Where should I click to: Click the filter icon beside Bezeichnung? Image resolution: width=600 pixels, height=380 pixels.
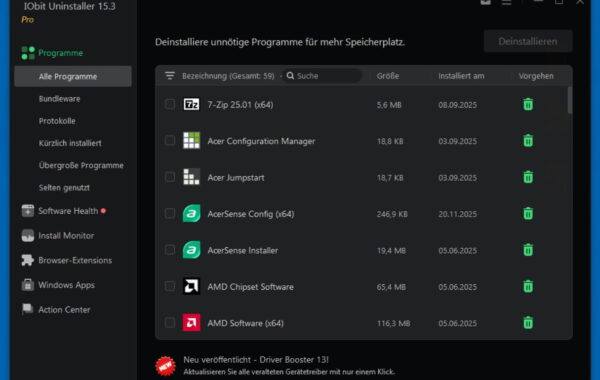pyautogui.click(x=170, y=76)
